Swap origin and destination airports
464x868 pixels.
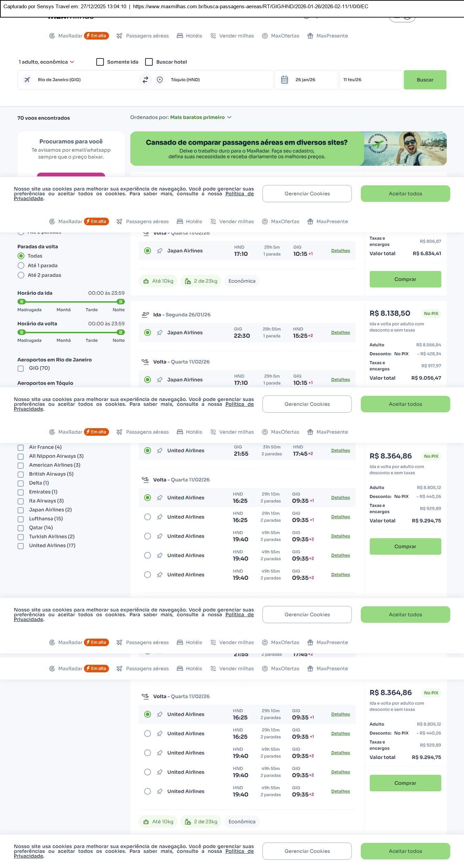(145, 80)
